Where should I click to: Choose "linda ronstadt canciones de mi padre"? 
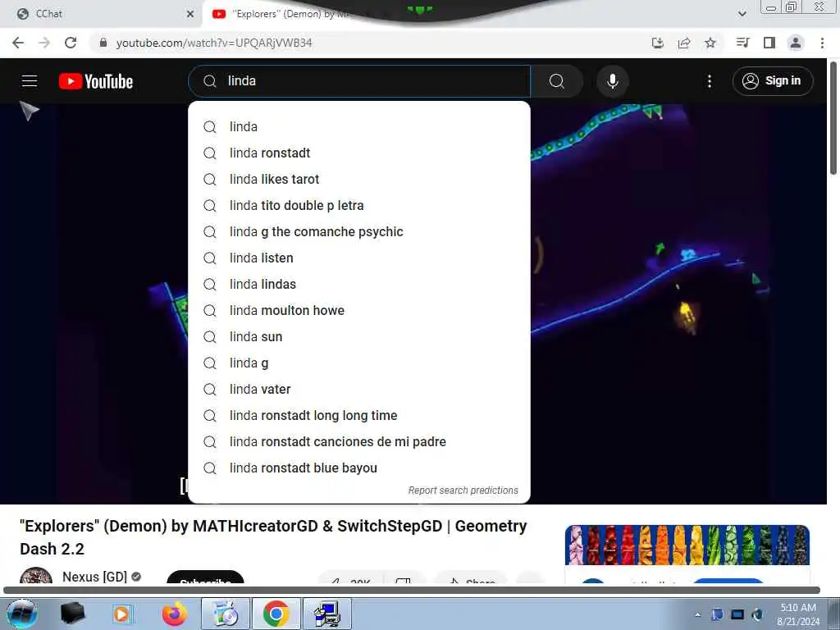click(x=359, y=441)
